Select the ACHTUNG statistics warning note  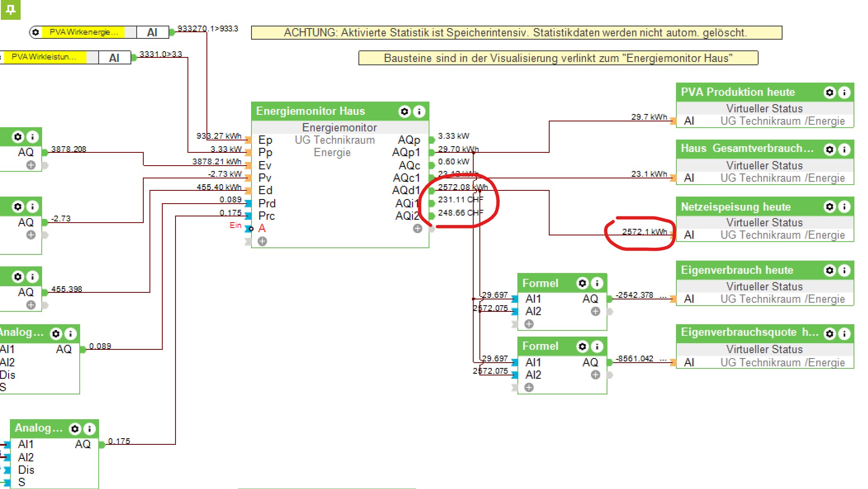tap(517, 33)
